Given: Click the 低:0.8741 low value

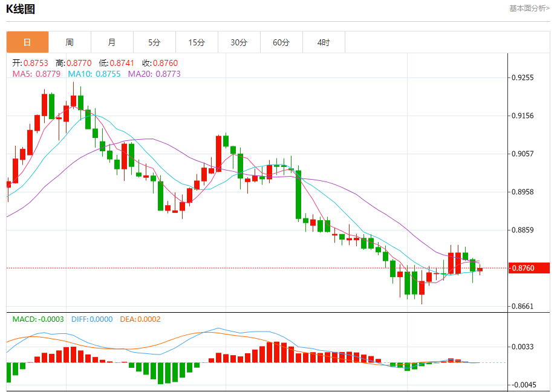Looking at the screenshot, I should click(117, 63).
